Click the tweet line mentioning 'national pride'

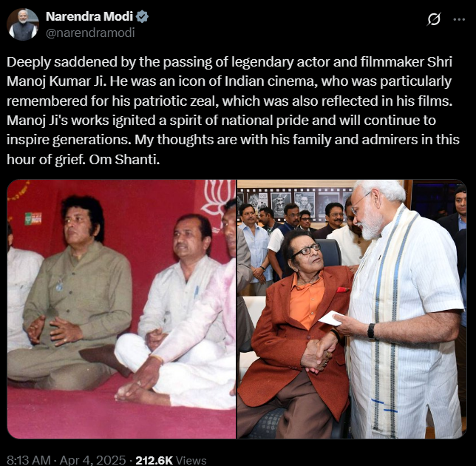pos(221,121)
